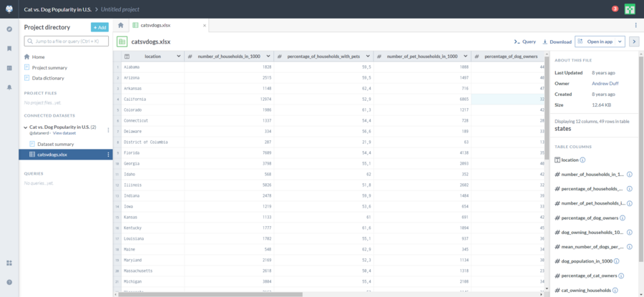Open Project summary
This screenshot has width=644, height=297.
49,67
